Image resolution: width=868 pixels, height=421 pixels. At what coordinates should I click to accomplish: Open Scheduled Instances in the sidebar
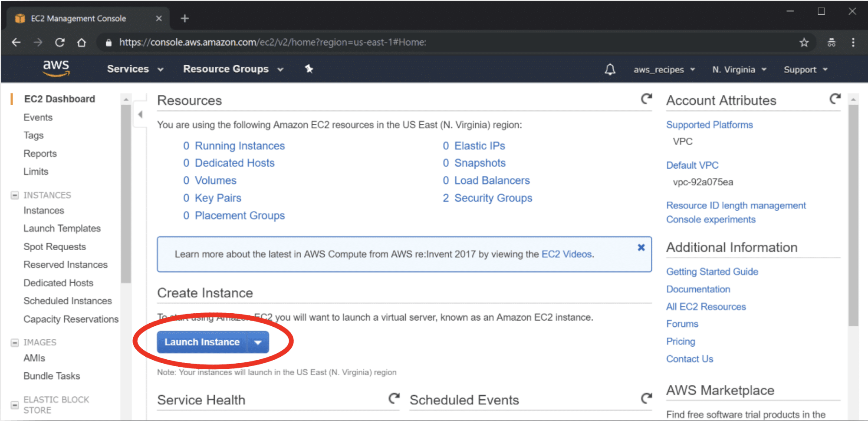(x=68, y=301)
